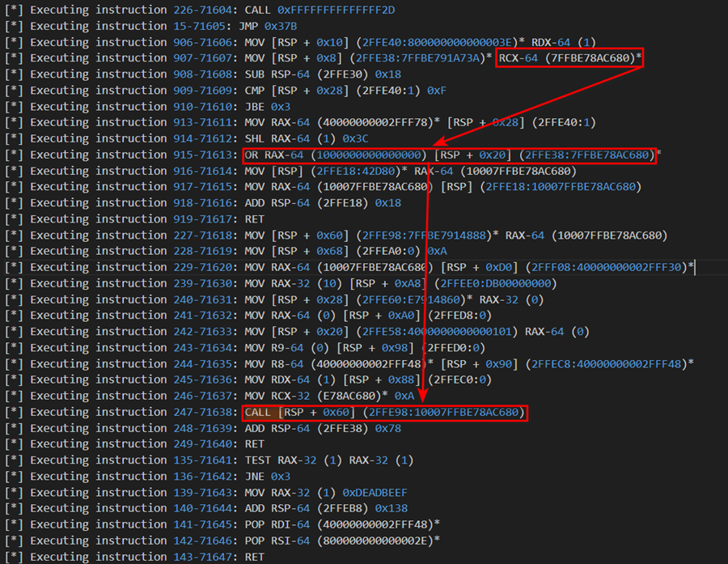Image resolution: width=728 pixels, height=564 pixels.
Task: Click the red-boxed RCX-64 register operand
Action: click(x=569, y=57)
